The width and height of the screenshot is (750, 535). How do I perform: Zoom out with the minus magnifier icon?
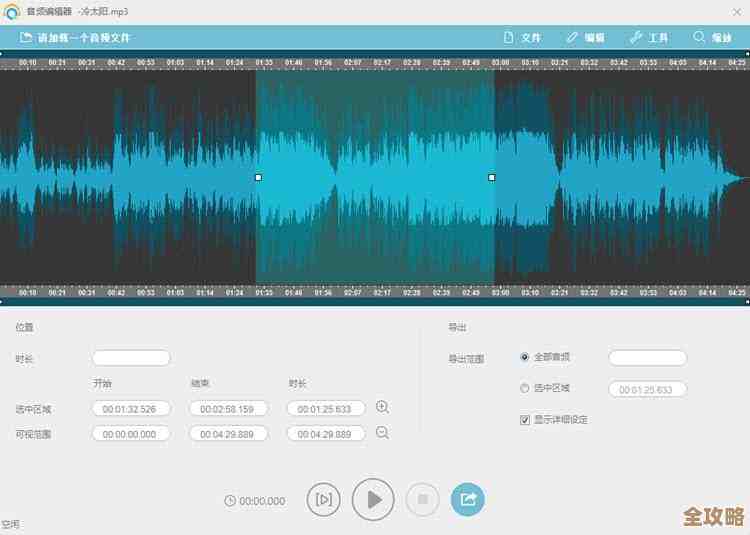click(382, 432)
